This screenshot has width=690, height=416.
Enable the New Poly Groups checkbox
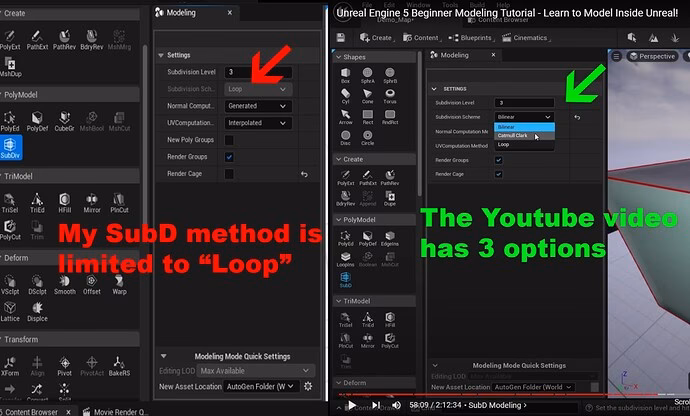(x=229, y=140)
